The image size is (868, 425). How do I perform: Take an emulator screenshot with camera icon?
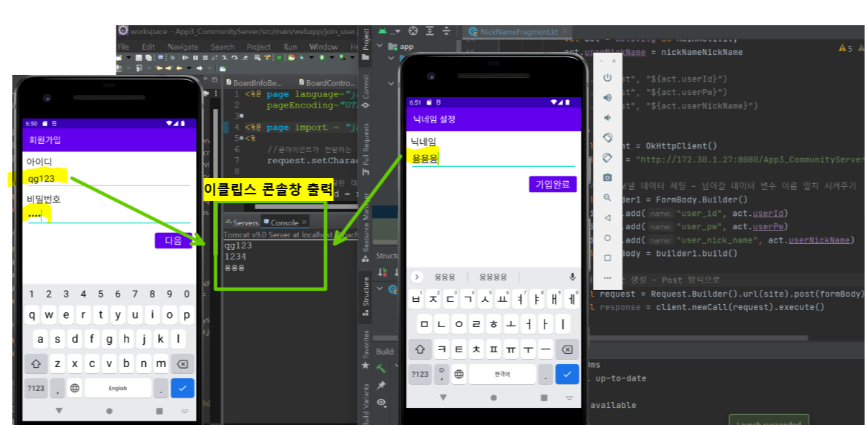coord(608,177)
